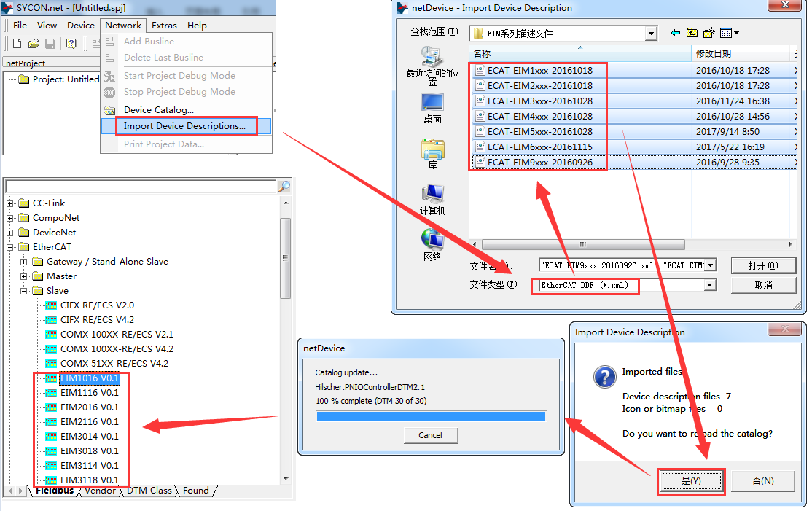Open the 计算机 shortcut in sidebar
Viewport: 812px width, 511px height.
432,199
